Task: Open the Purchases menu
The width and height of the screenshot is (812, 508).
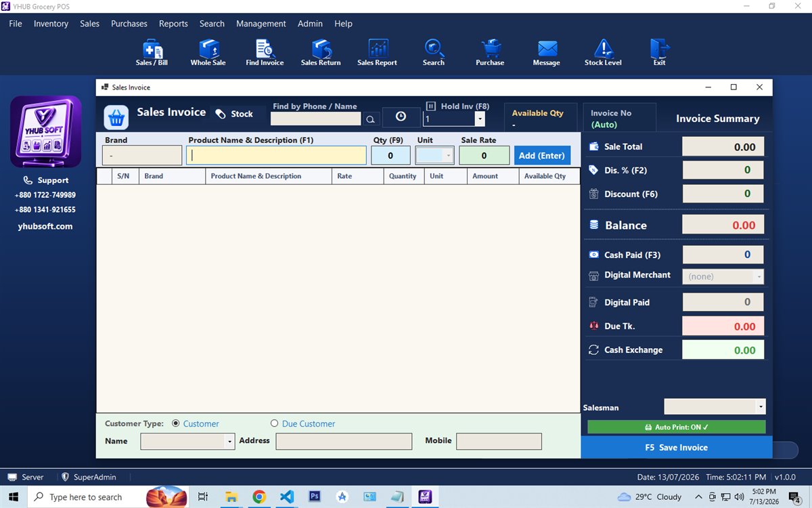Action: pyautogui.click(x=129, y=24)
